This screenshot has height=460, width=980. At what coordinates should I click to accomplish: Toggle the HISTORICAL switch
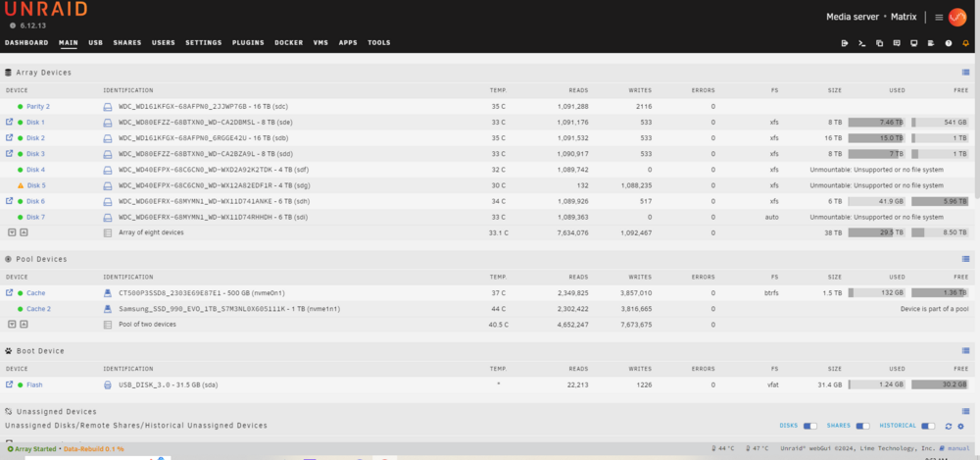tap(928, 427)
